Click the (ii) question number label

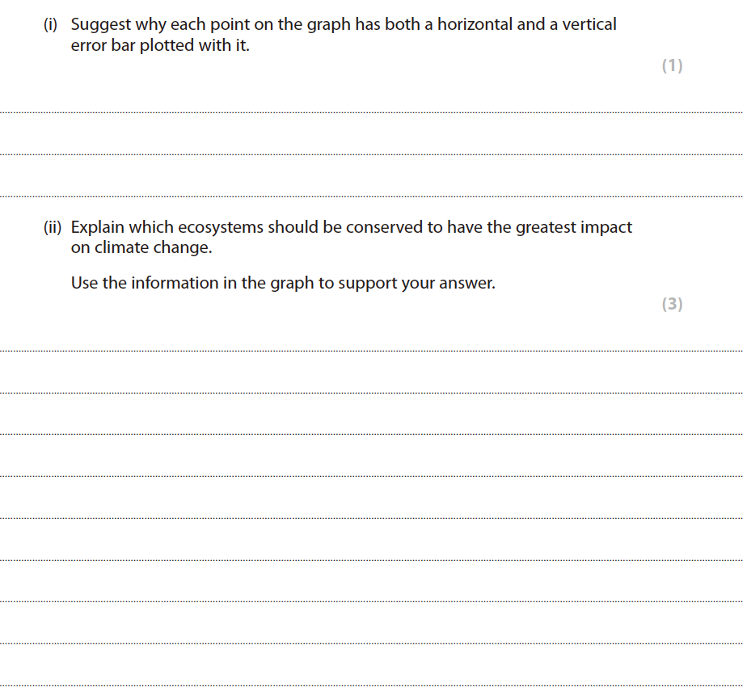53,228
